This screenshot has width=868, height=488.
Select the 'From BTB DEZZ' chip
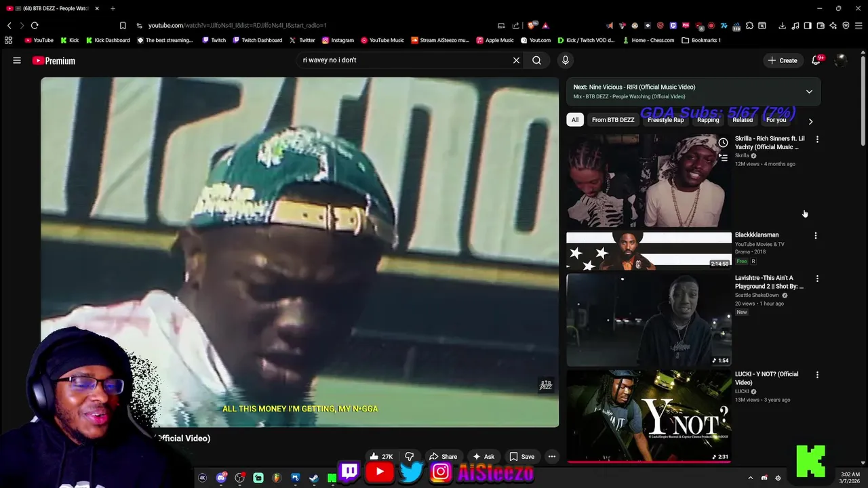click(x=613, y=120)
